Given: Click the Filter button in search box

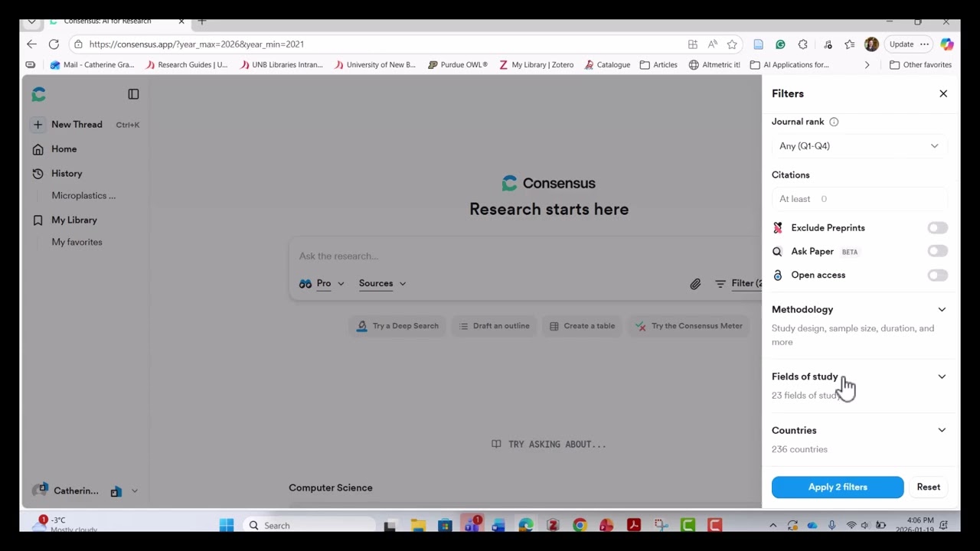Looking at the screenshot, I should click(x=739, y=284).
